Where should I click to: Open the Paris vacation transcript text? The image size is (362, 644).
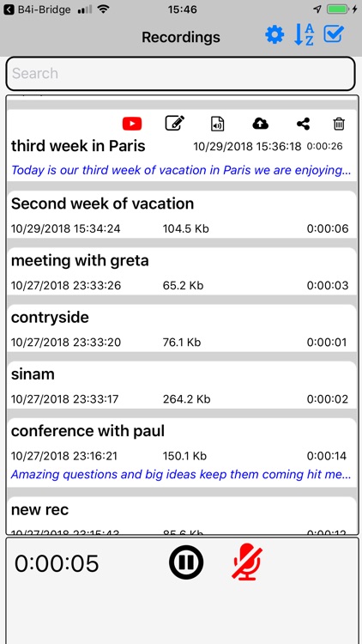coord(181,170)
